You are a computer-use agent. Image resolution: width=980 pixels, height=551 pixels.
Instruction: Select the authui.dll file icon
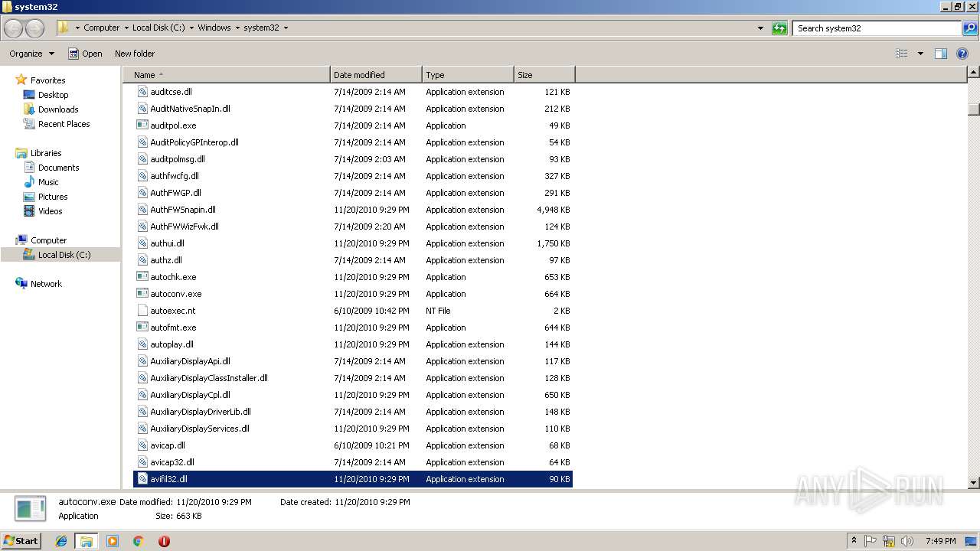(142, 243)
